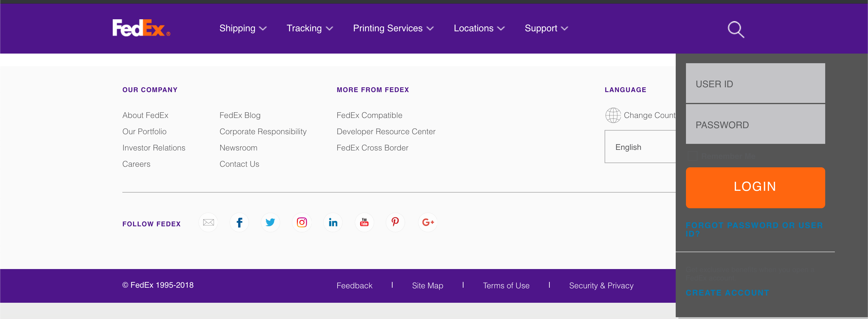Screen dimensions: 868x319
Task: Click the LinkedIn icon
Action: pyautogui.click(x=333, y=222)
